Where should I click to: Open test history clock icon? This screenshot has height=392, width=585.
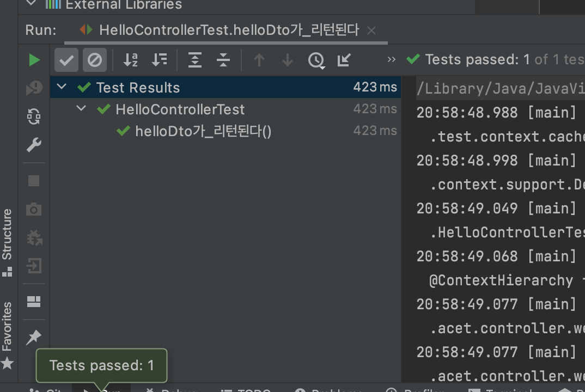(316, 60)
